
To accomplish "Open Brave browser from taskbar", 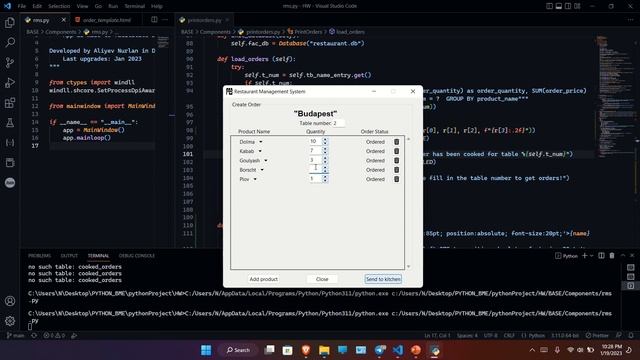I will click(306, 350).
